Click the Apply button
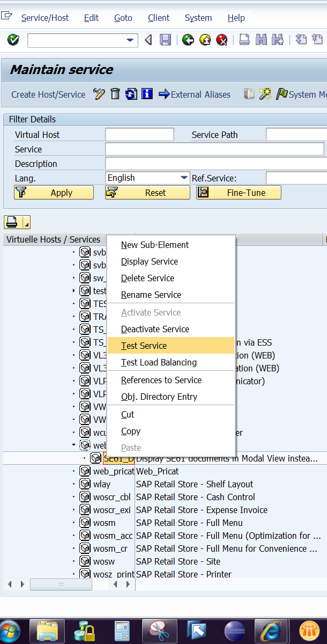This screenshot has height=644, width=327. click(53, 192)
